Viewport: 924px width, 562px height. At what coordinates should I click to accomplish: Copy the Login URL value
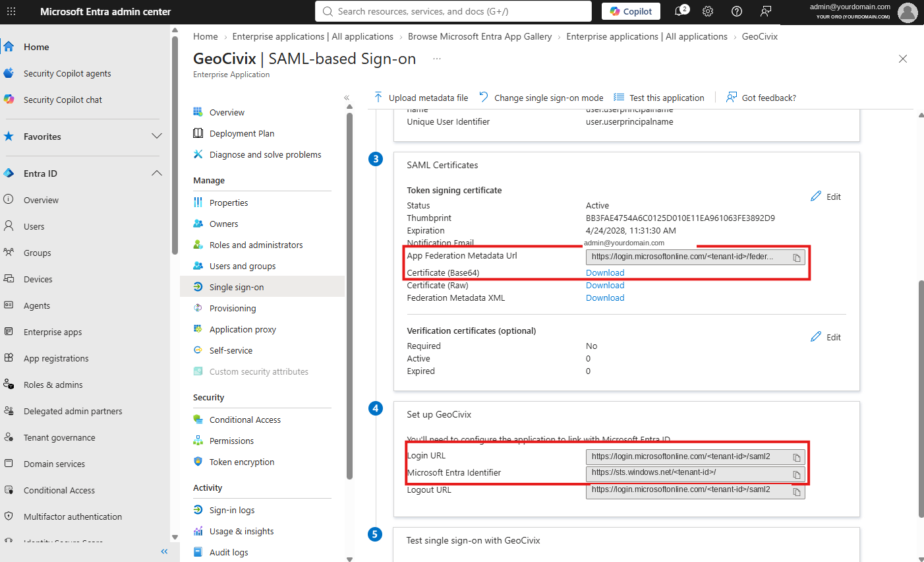pyautogui.click(x=797, y=457)
